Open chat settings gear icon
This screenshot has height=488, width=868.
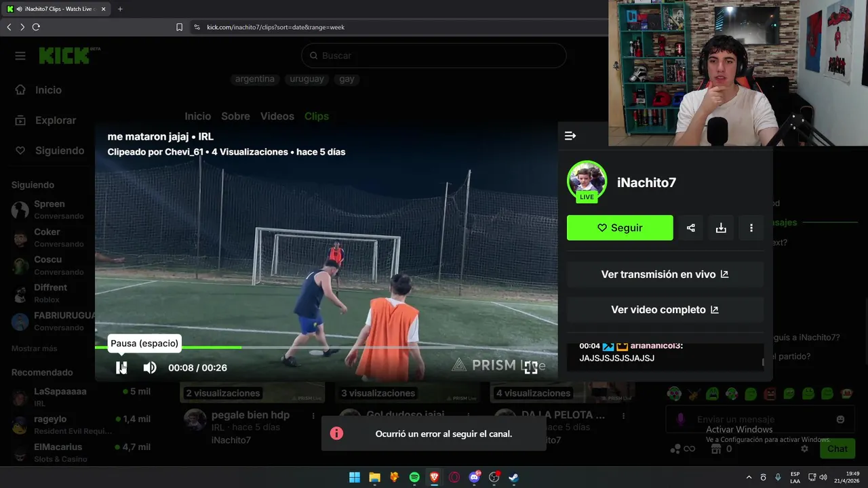pyautogui.click(x=804, y=449)
